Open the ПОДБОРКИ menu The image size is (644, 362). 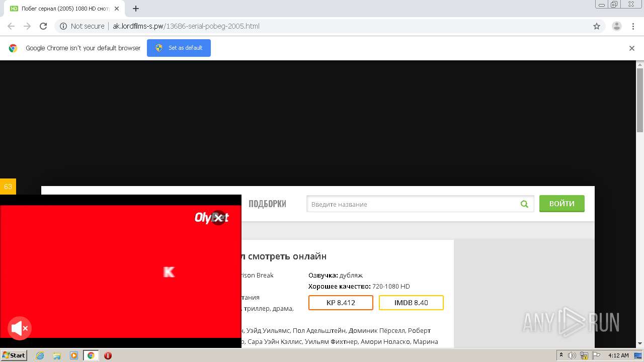pos(267,204)
